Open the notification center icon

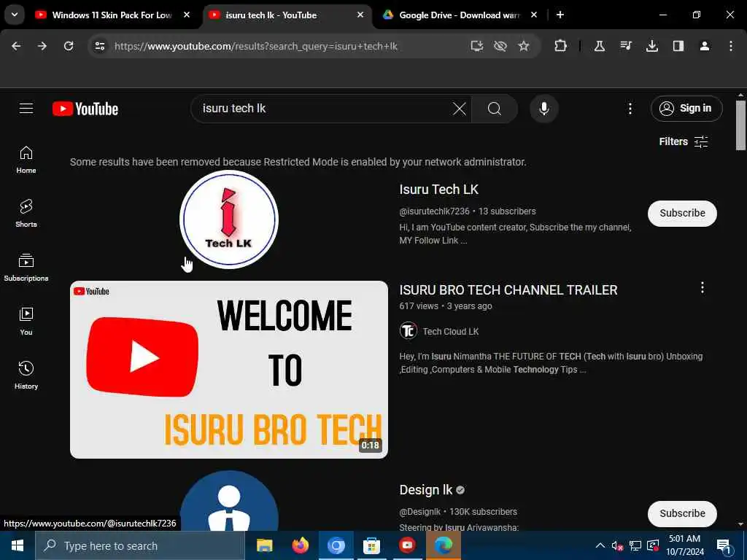pyautogui.click(x=724, y=545)
